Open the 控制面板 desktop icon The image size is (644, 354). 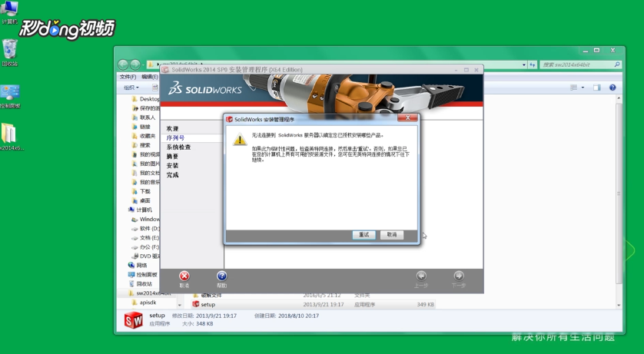10,97
